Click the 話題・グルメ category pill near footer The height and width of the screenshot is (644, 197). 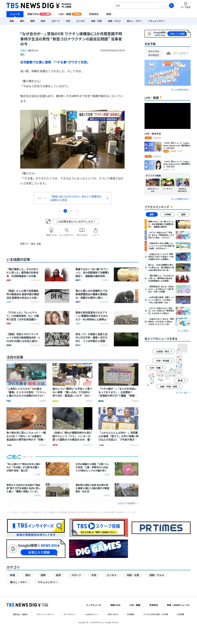tap(157, 575)
